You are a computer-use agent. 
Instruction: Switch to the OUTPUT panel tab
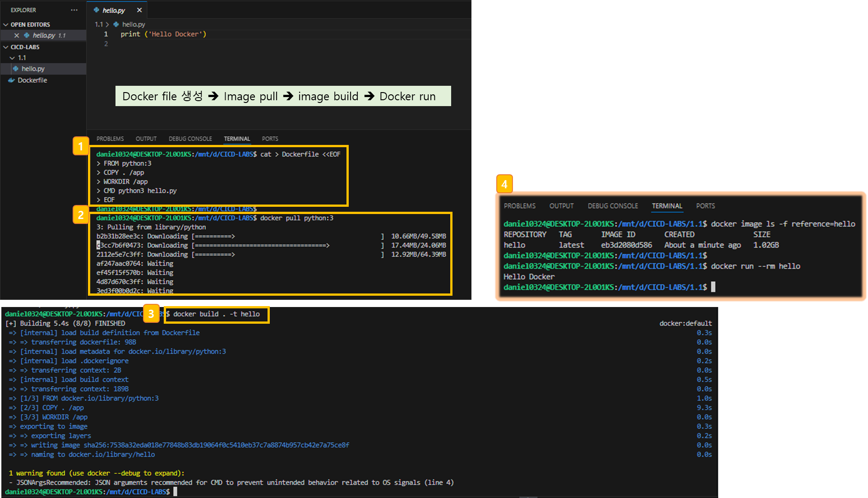[146, 139]
